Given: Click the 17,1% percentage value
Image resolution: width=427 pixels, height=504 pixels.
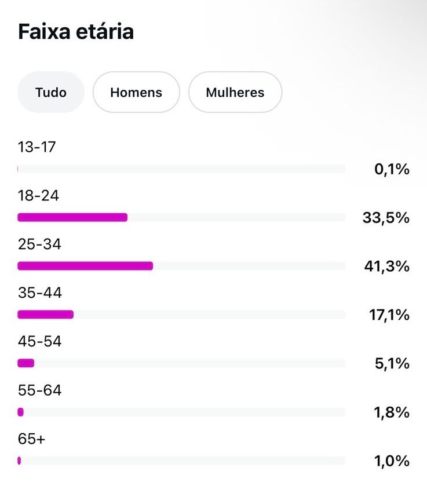Looking at the screenshot, I should [x=389, y=315].
